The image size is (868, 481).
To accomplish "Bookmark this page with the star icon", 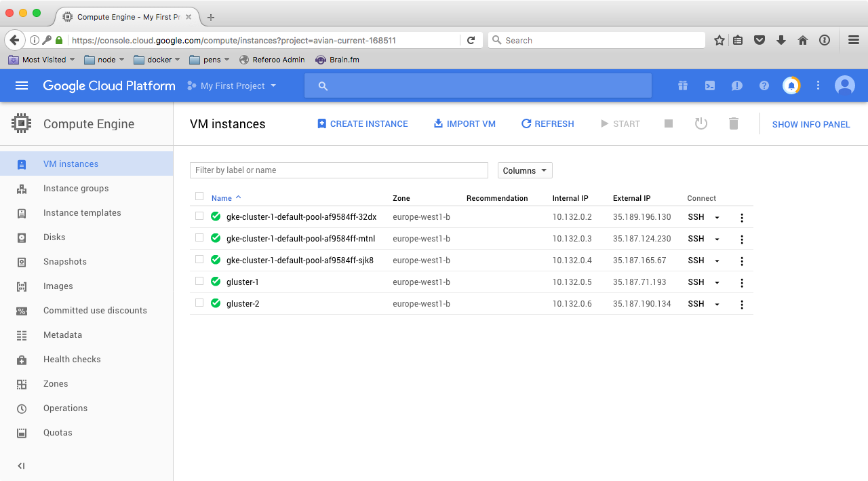I will point(719,40).
